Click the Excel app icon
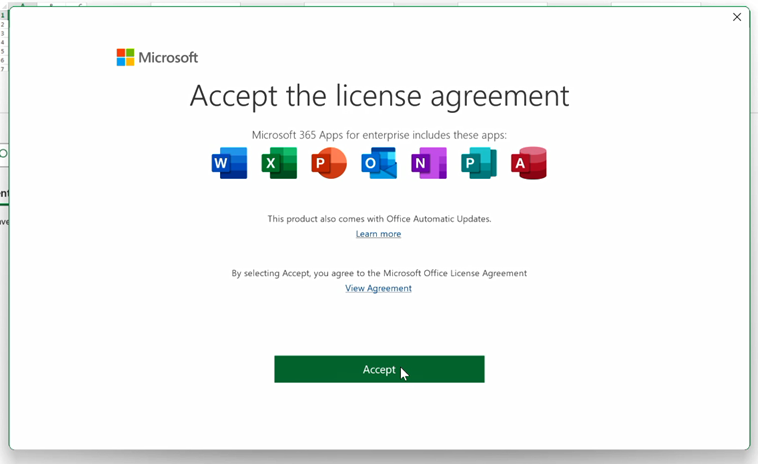The image size is (758, 464). click(x=279, y=163)
